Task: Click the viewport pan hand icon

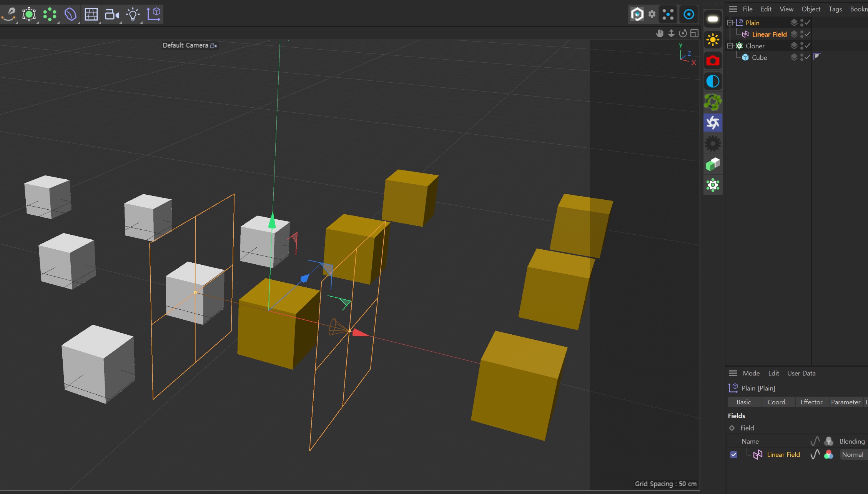Action: [660, 33]
